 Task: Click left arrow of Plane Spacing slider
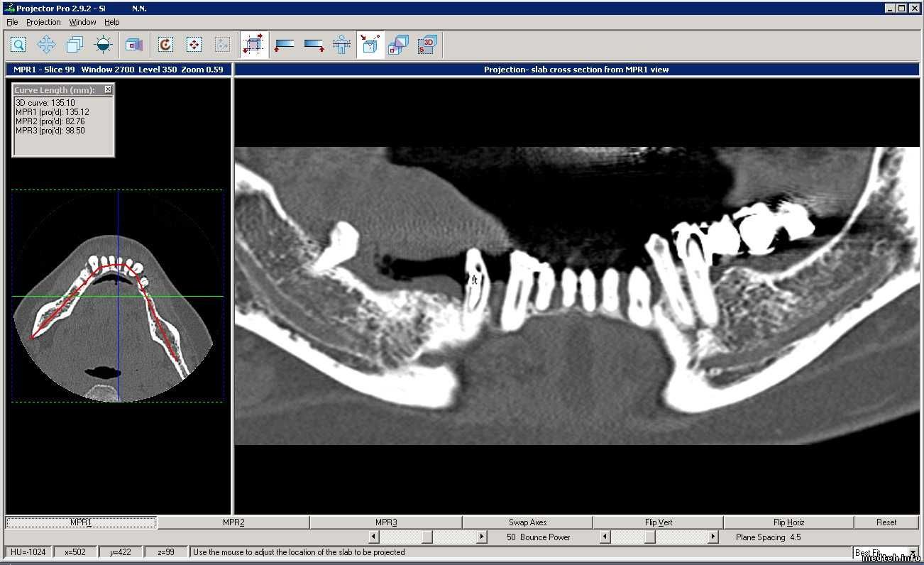(605, 537)
